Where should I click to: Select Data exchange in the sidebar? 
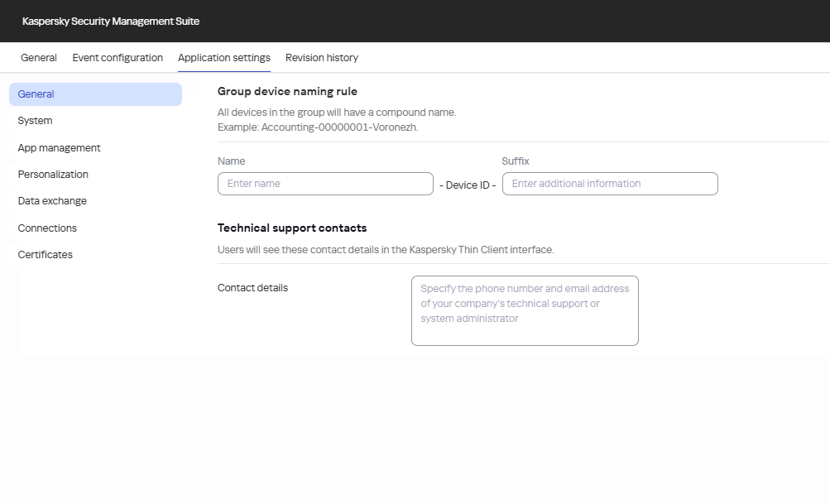[x=52, y=200]
